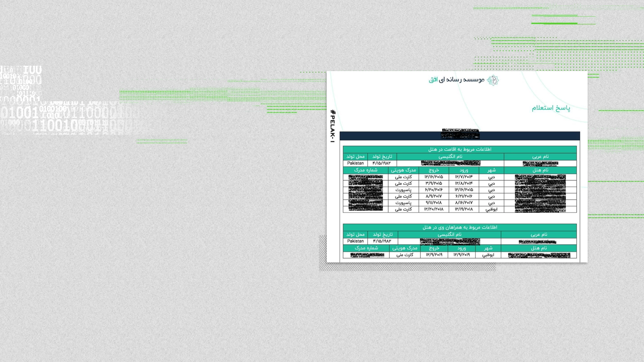Click the شماره مدرک column header in the first table
This screenshot has height=362, width=644.
(365, 170)
